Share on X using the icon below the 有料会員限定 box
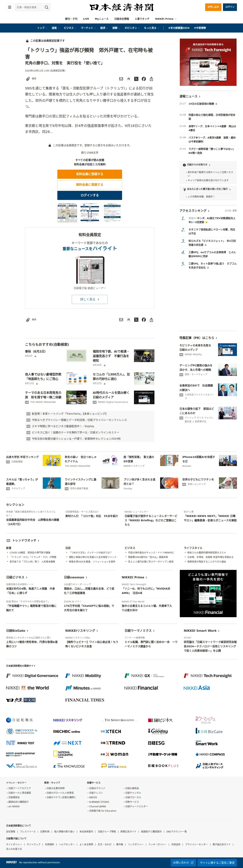 coord(136,320)
